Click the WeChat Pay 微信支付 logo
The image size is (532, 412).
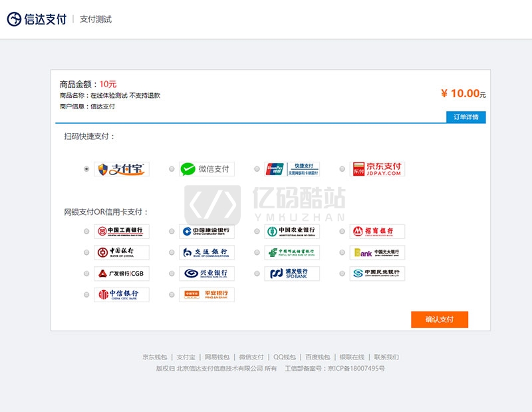click(207, 169)
